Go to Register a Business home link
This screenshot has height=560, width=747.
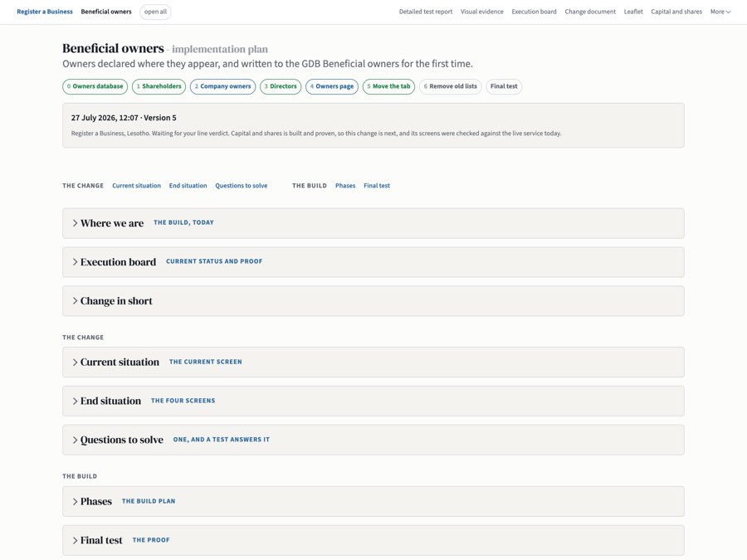click(x=45, y=12)
